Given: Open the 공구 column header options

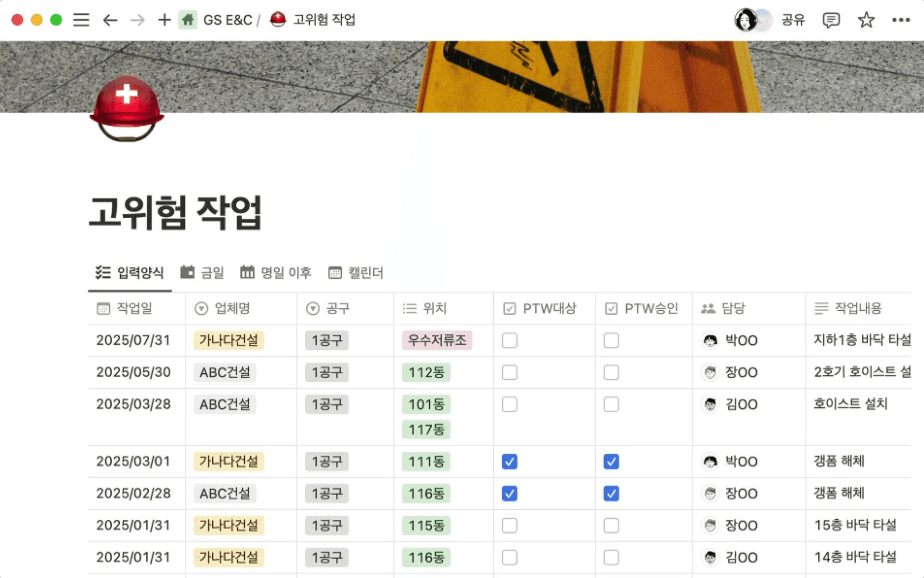Looking at the screenshot, I should (x=337, y=308).
